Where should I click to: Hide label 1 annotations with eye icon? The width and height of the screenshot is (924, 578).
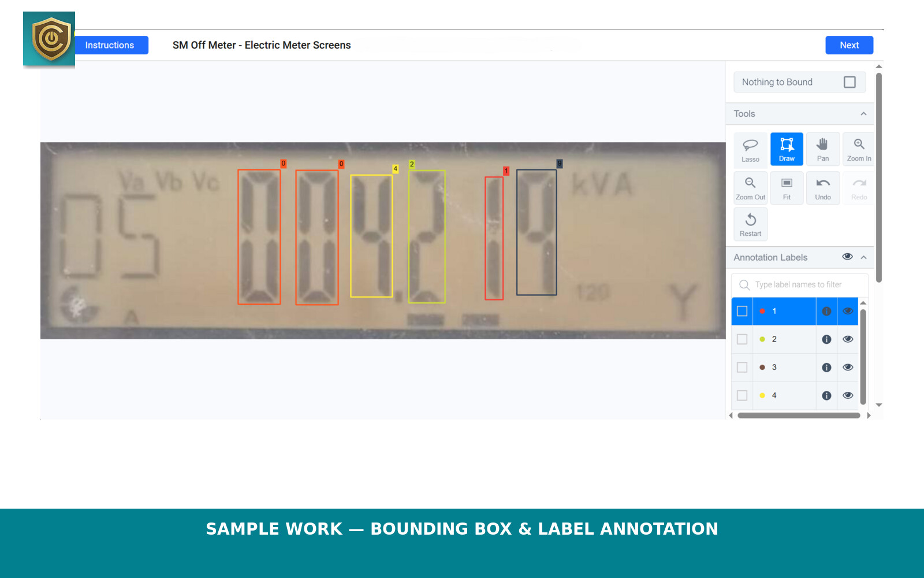848,311
